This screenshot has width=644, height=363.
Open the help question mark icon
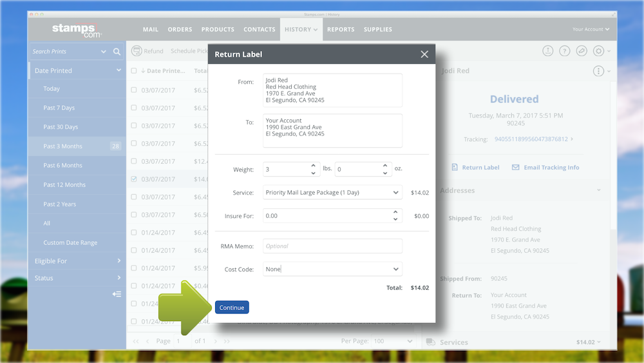pos(565,51)
